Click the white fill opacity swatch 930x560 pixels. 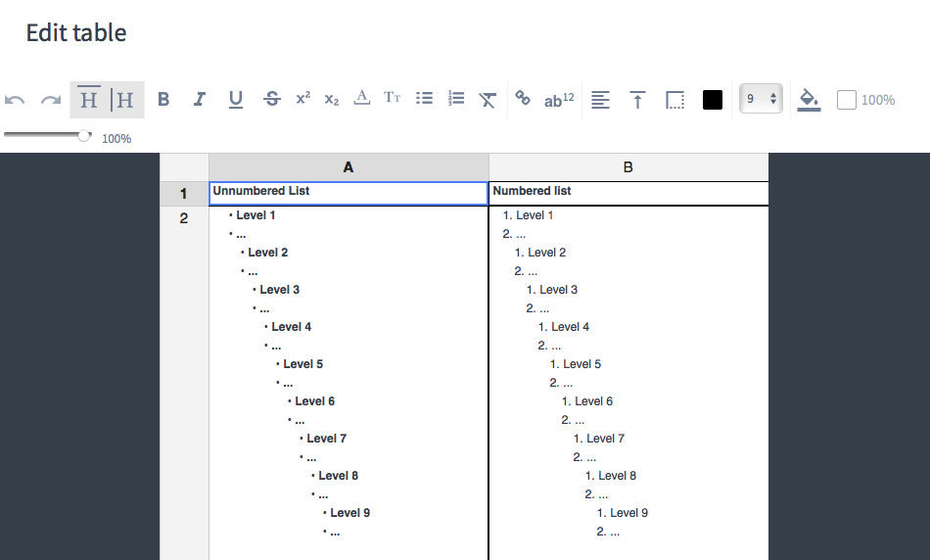(847, 100)
